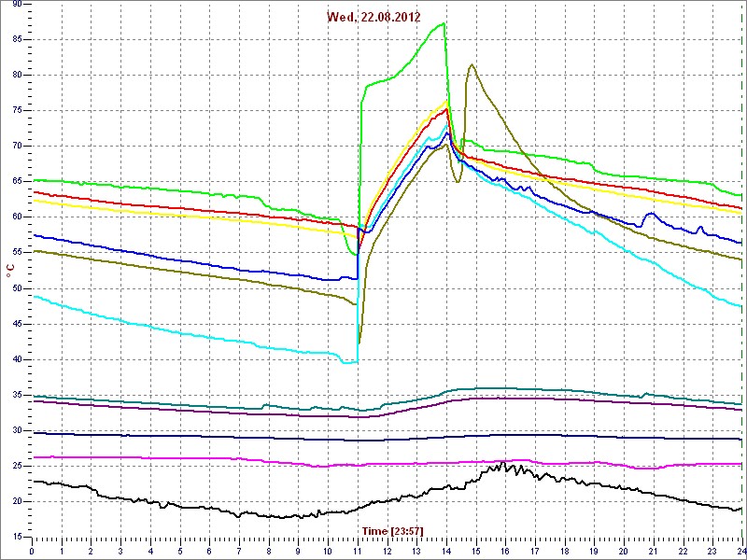Click hour 6 on the time axis
Viewport: 747px width, 560px height.
[x=209, y=551]
